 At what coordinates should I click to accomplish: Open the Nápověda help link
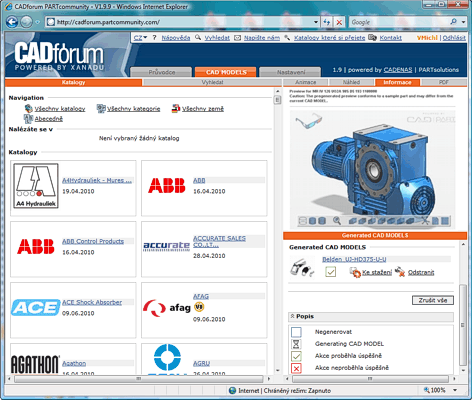(176, 38)
